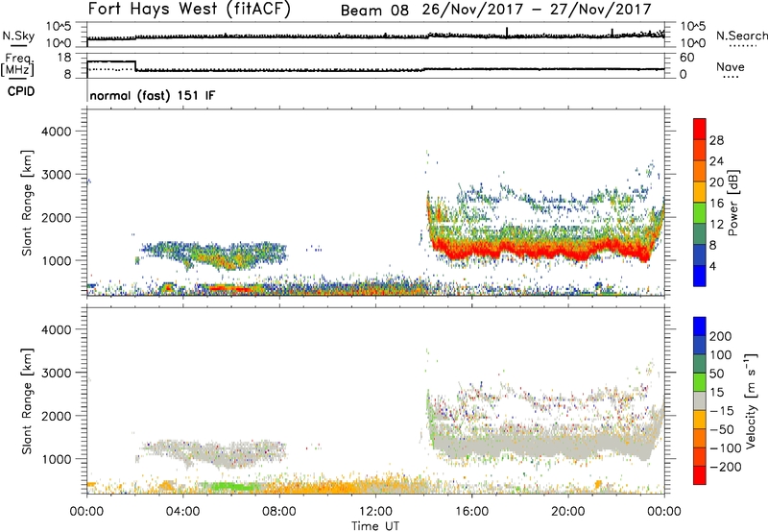
Task: Click the 'Nave' legend label
Action: click(731, 67)
